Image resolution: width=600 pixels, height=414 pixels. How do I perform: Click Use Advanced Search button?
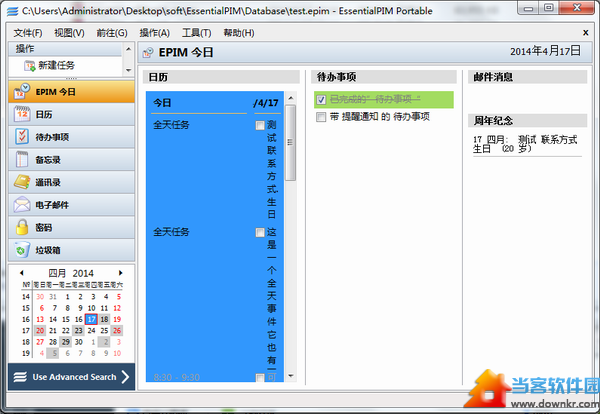click(72, 377)
